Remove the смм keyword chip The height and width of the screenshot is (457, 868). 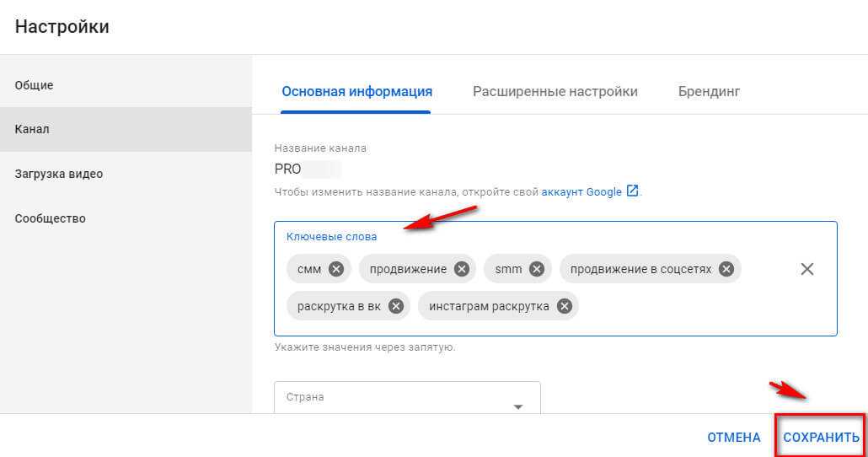tap(336, 269)
